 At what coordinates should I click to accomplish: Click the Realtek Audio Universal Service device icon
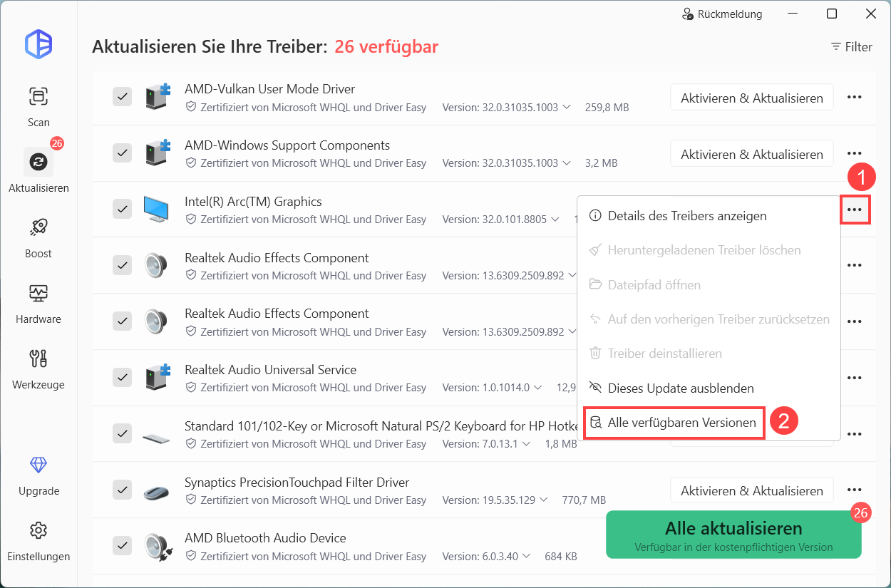click(x=158, y=378)
